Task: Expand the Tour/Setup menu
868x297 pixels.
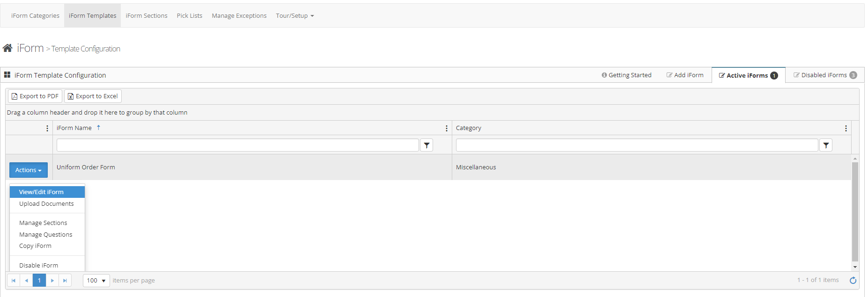Action: click(x=295, y=15)
